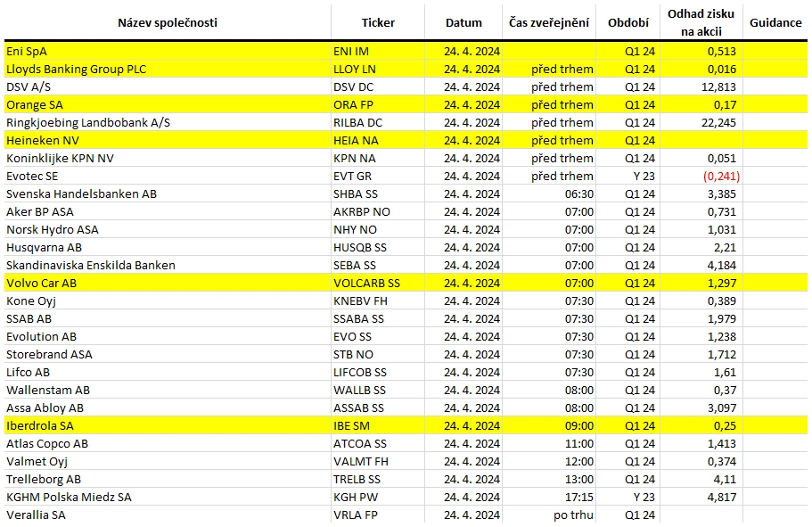Click the LLOY LN ticker cell
This screenshot has height=527, width=812.
(378, 69)
